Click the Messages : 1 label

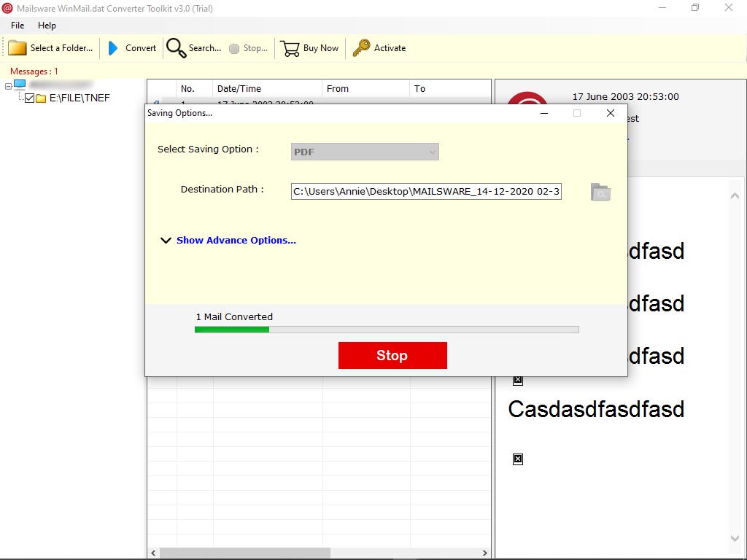coord(34,71)
